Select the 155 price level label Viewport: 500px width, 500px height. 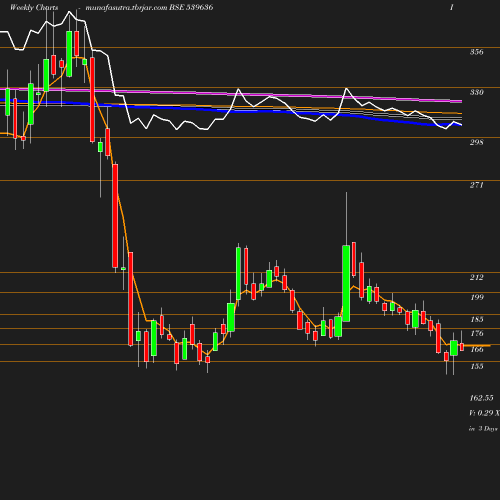[476, 366]
